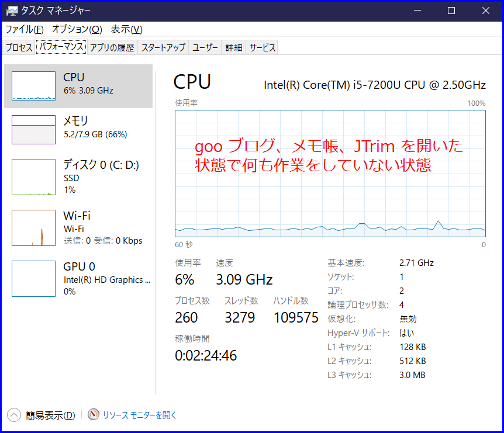504x433 pixels.
Task: Click the collapse arrow icon beside 簡易表示
Action: coord(14,415)
